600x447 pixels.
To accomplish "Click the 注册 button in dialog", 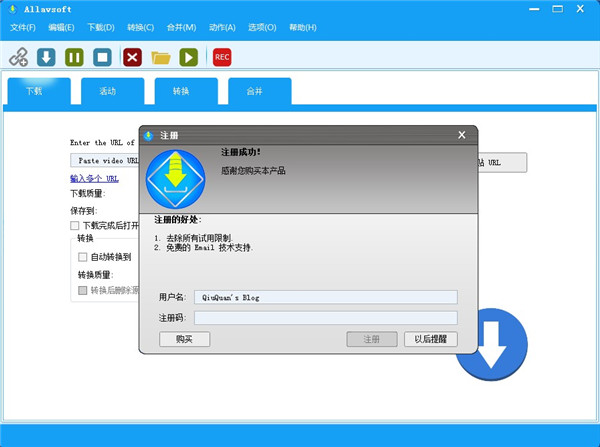I will click(x=372, y=339).
